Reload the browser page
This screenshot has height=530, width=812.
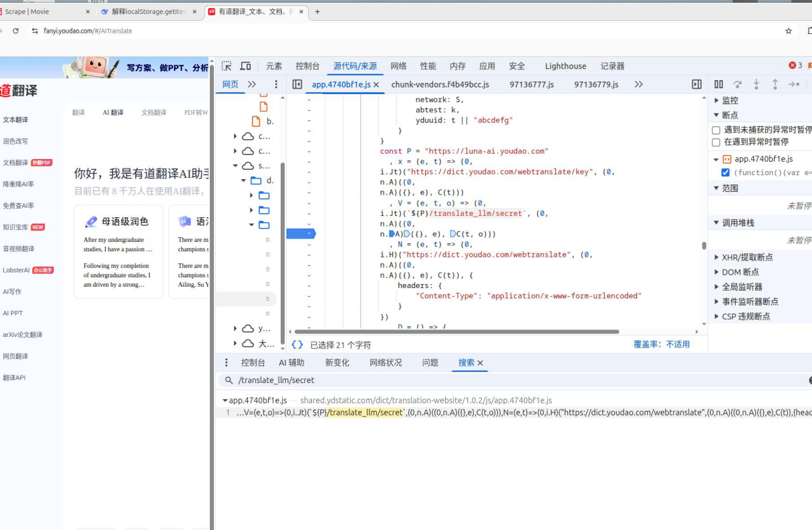15,31
